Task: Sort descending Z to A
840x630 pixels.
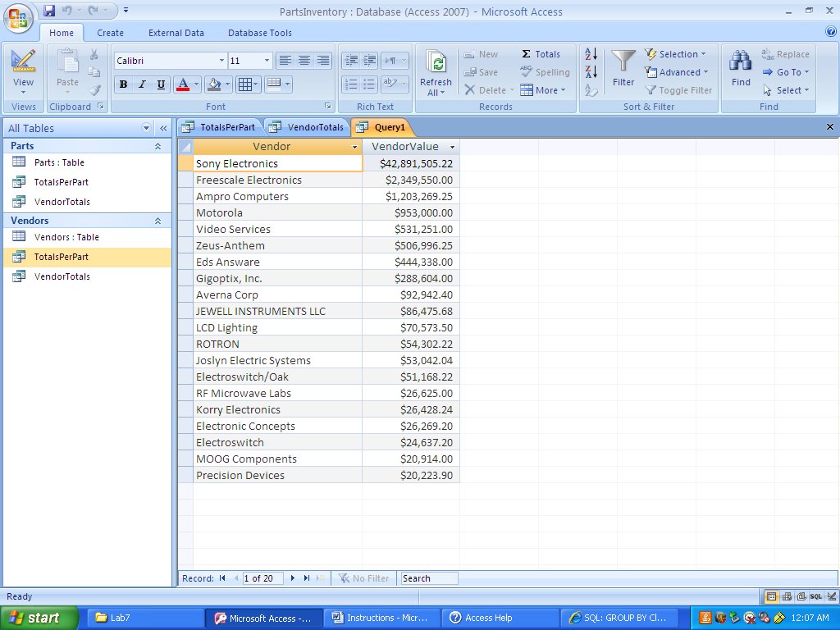Action: click(x=591, y=72)
